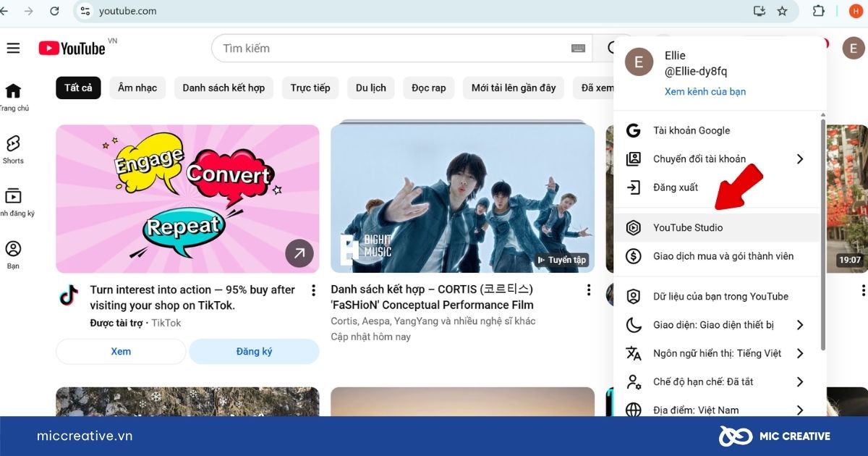Open the CORTIS Bighit Music thumbnail
The width and height of the screenshot is (868, 456).
click(x=462, y=198)
